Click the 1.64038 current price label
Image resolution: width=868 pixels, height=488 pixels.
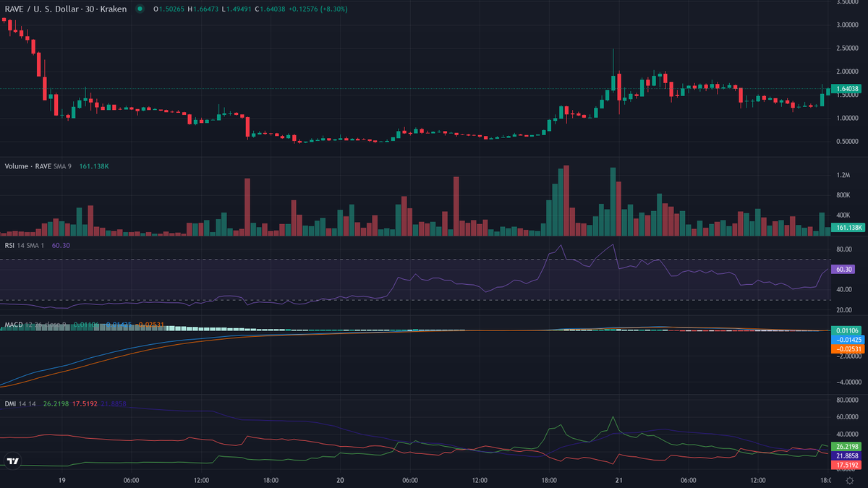coord(847,89)
